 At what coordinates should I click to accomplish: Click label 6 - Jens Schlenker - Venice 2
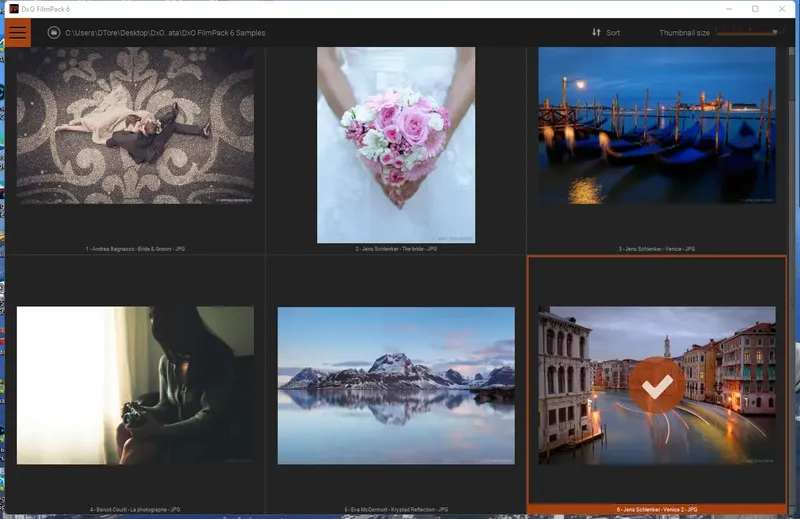click(x=657, y=509)
